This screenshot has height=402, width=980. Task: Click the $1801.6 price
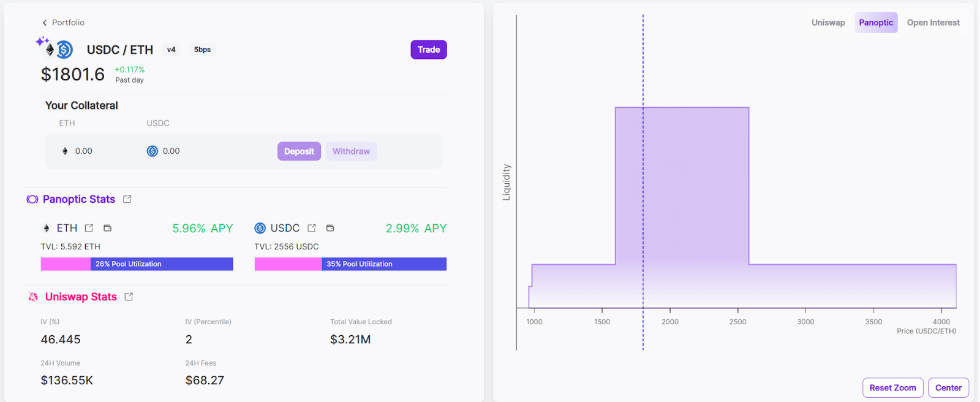tap(73, 75)
